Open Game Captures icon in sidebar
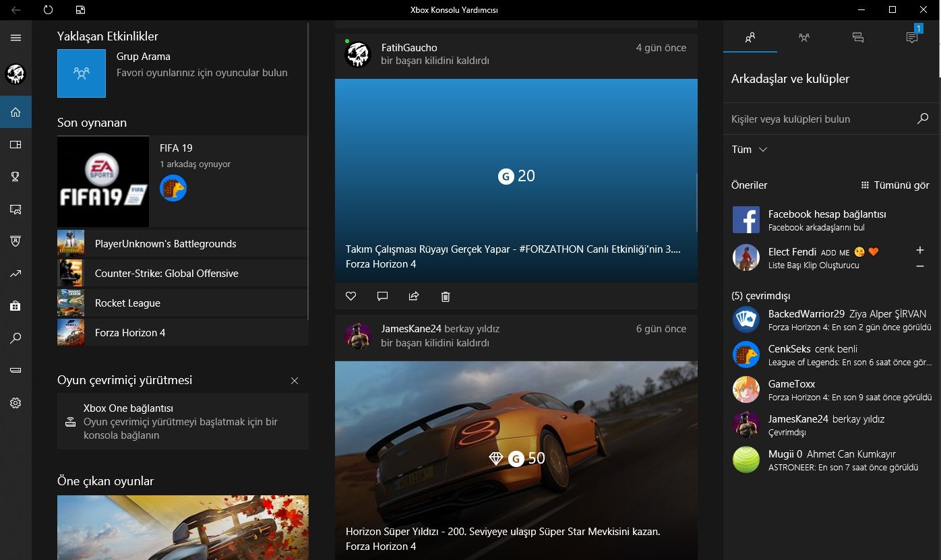Viewport: 941px width, 560px height. tap(16, 209)
